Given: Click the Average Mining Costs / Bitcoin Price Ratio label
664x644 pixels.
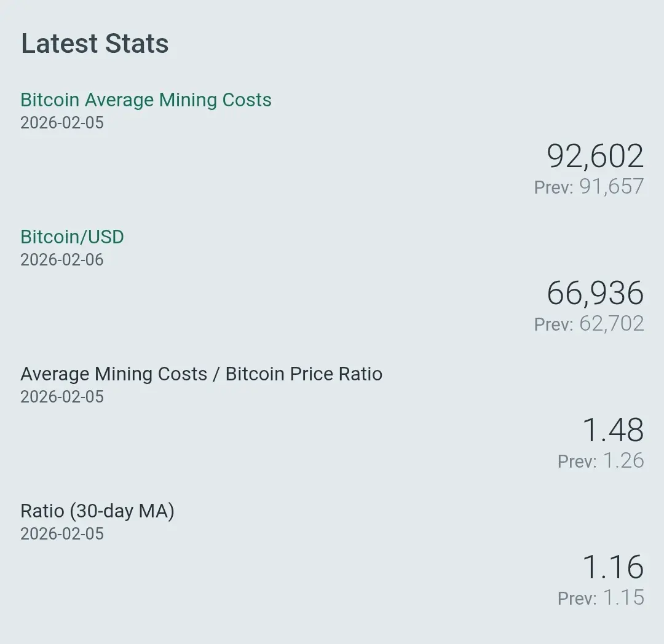Looking at the screenshot, I should tap(201, 374).
